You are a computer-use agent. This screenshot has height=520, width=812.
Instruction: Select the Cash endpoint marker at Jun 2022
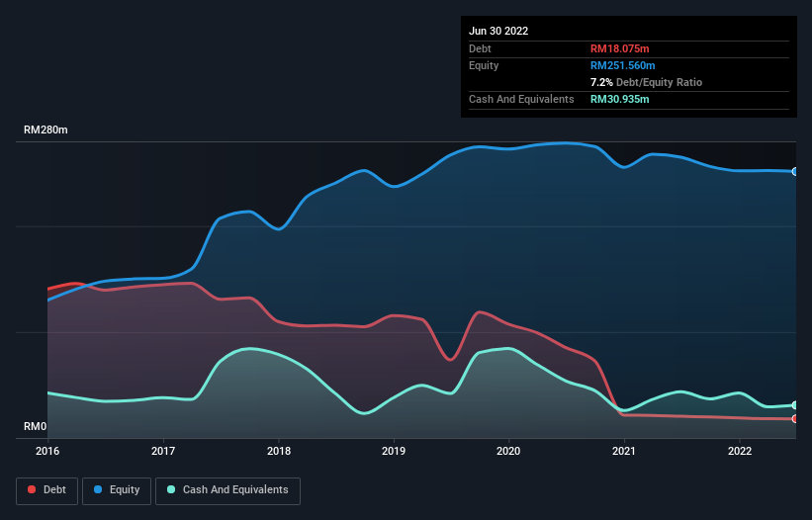coord(795,405)
